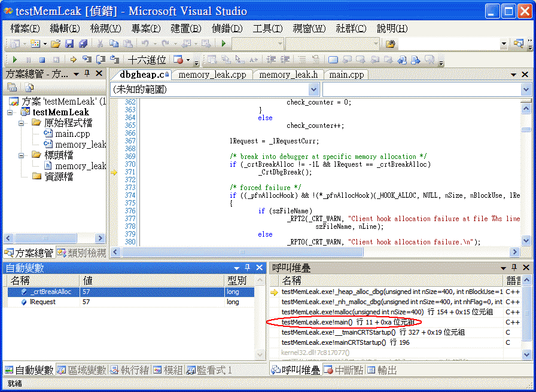
Task: Switch to 類別檢視 tab
Action: coord(82,253)
